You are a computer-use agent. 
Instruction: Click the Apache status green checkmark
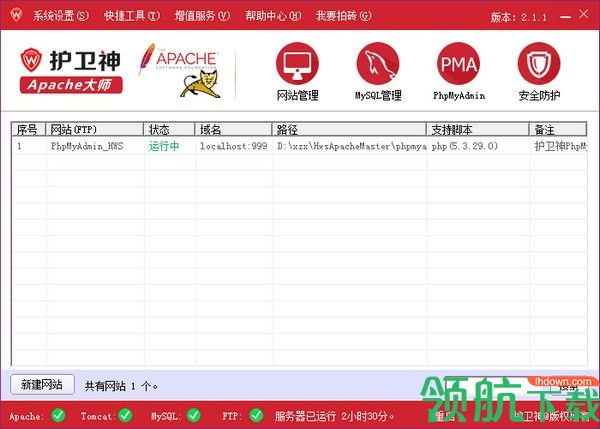[58, 415]
